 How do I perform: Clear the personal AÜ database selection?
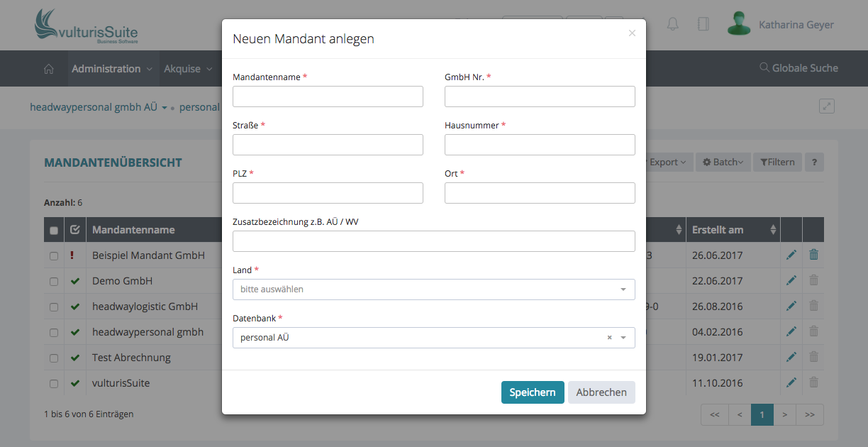609,338
